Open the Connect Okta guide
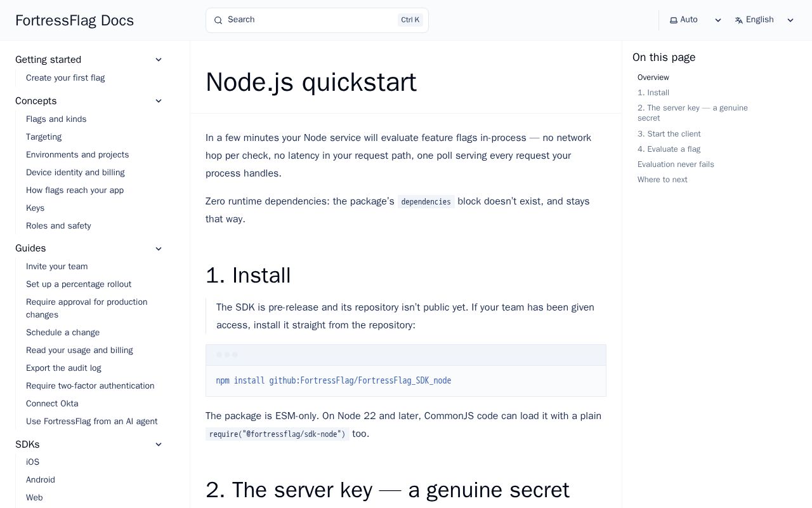812x508 pixels. pyautogui.click(x=52, y=404)
